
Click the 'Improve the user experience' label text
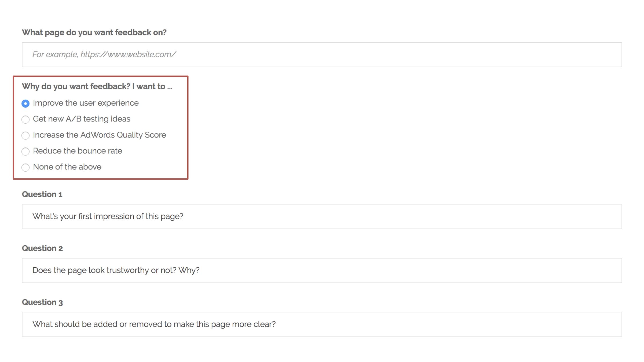tap(86, 103)
